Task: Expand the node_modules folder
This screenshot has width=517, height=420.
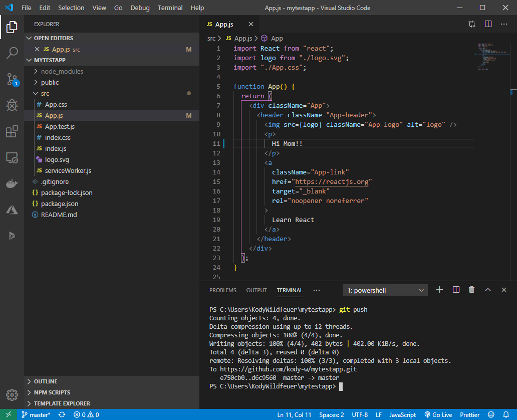Action: coord(62,71)
